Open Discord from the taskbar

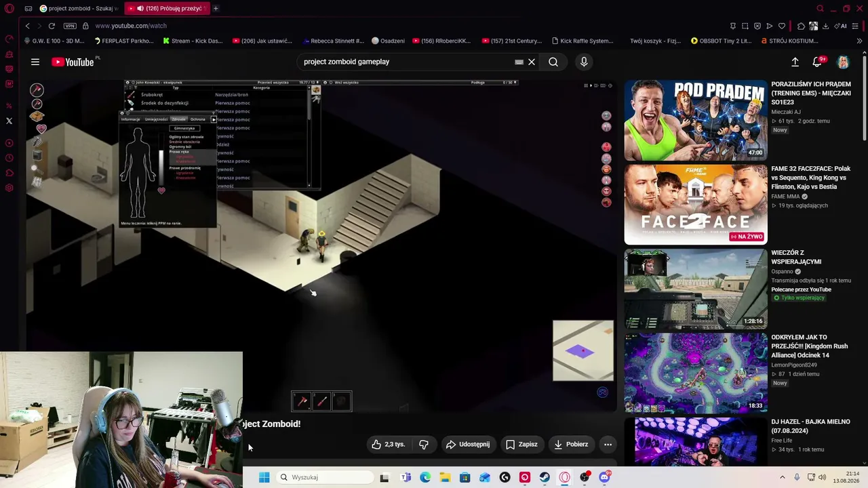click(x=604, y=477)
